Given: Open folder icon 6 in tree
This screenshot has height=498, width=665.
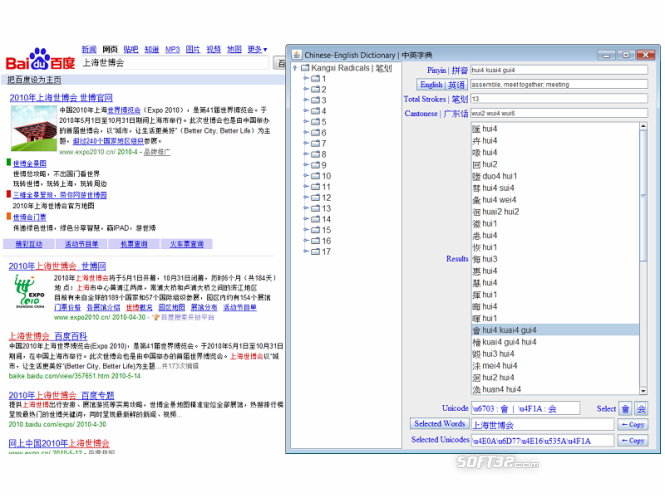Looking at the screenshot, I should pyautogui.click(x=315, y=133).
